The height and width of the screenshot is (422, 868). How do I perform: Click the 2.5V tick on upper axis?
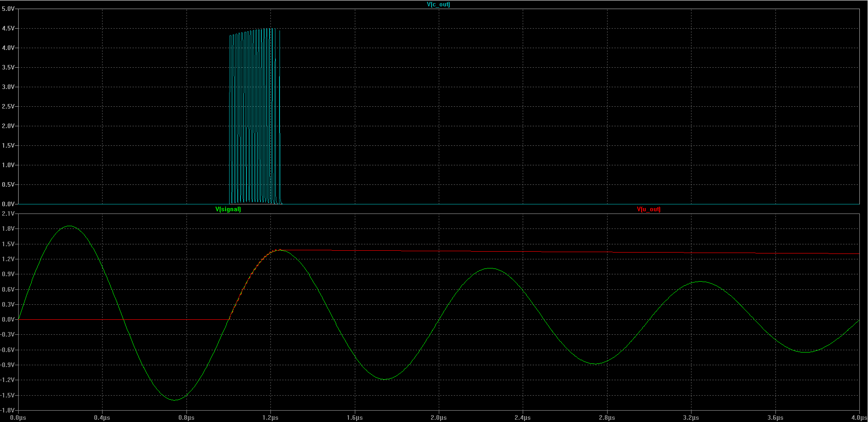click(x=8, y=106)
